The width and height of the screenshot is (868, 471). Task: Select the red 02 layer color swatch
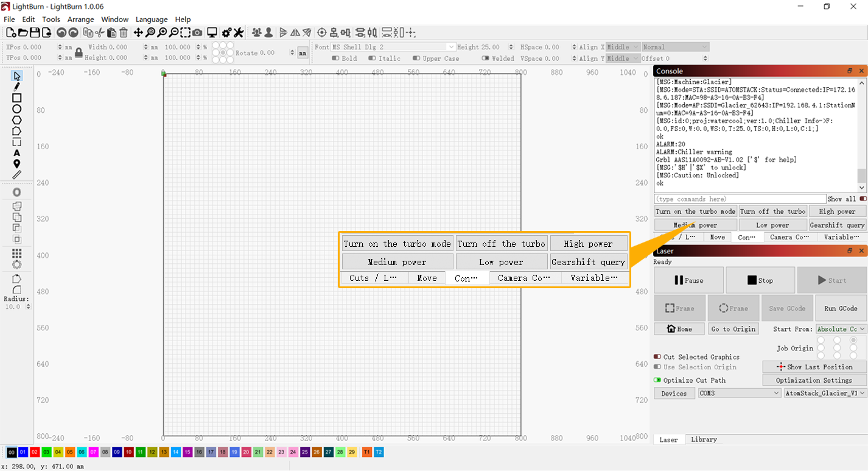point(35,452)
